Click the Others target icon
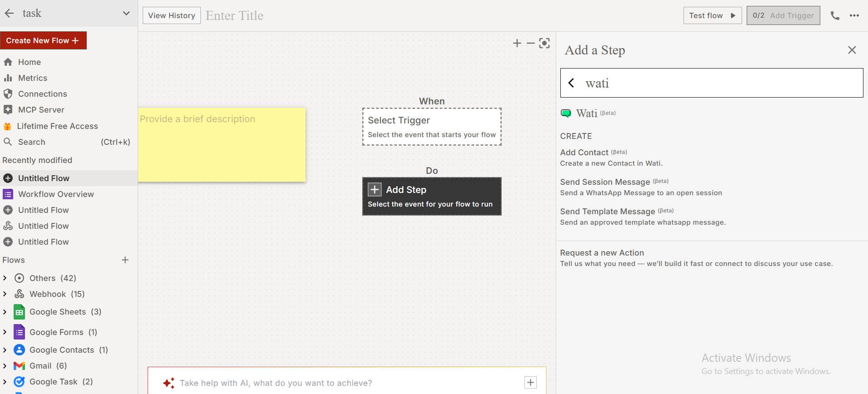This screenshot has width=868, height=394. [19, 278]
